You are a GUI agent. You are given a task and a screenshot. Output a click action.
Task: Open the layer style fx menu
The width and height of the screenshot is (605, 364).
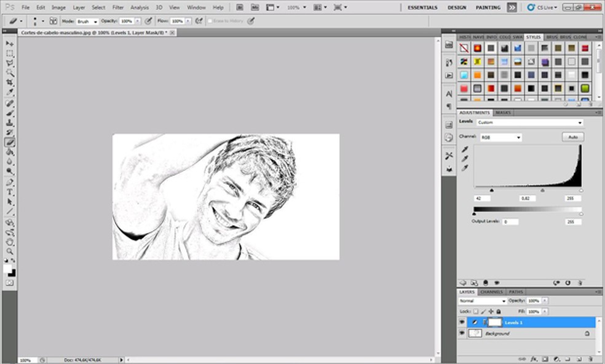tap(534, 358)
